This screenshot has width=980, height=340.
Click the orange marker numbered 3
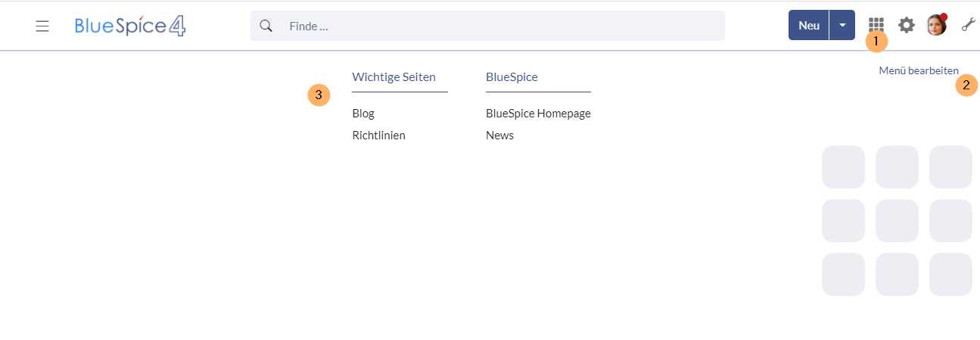pyautogui.click(x=319, y=95)
